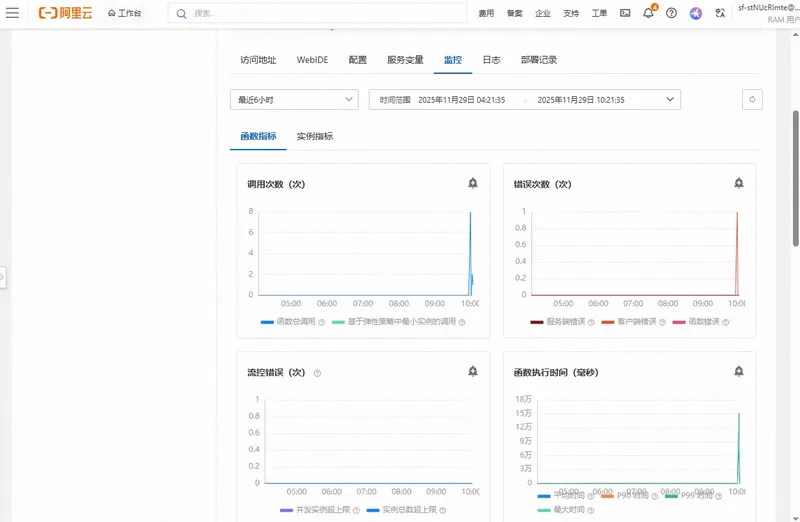The width and height of the screenshot is (800, 522).
Task: Toggle the 平均时间 legend series
Action: click(561, 495)
